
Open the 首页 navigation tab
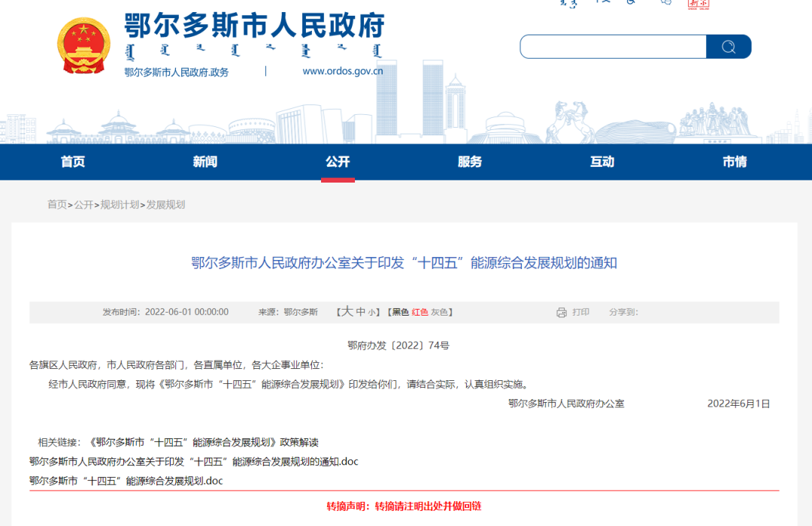pyautogui.click(x=73, y=162)
